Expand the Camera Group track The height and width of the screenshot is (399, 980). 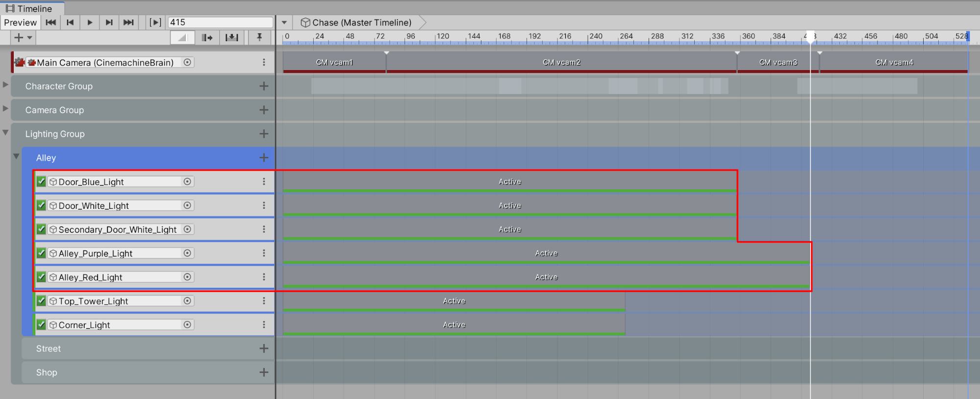5,108
